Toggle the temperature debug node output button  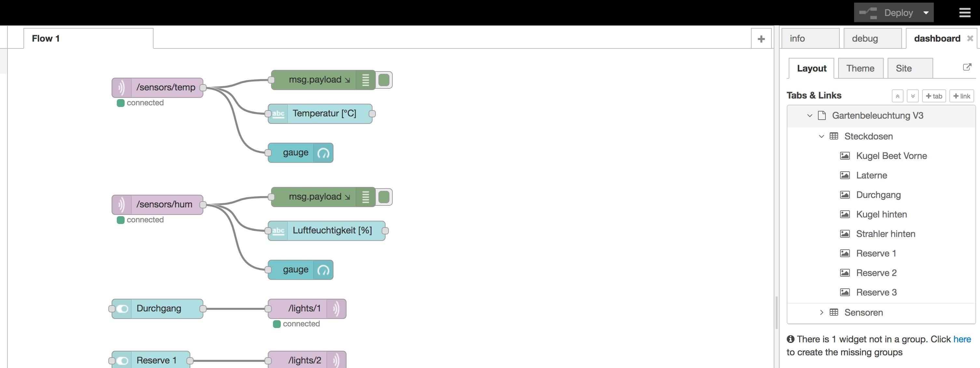tap(384, 80)
